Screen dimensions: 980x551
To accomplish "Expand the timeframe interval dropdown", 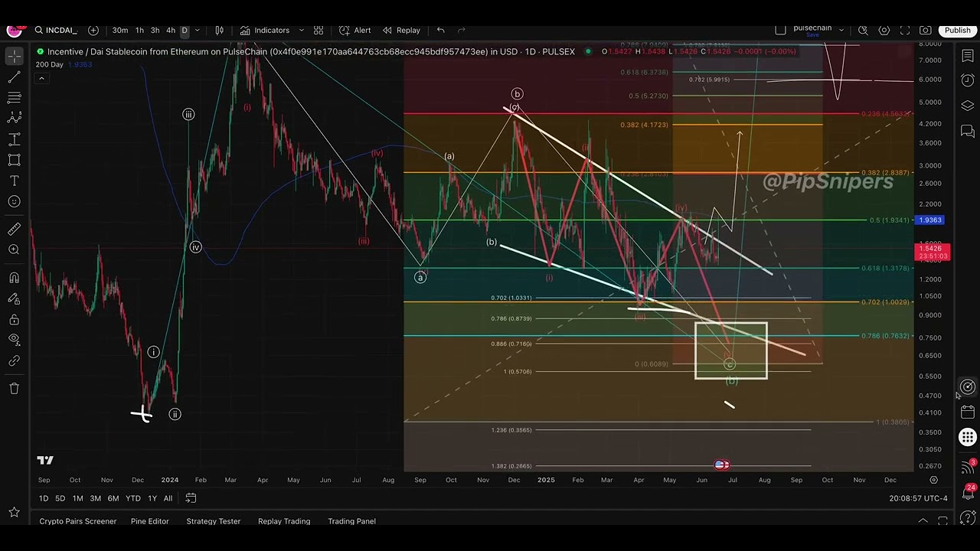I will (x=198, y=31).
